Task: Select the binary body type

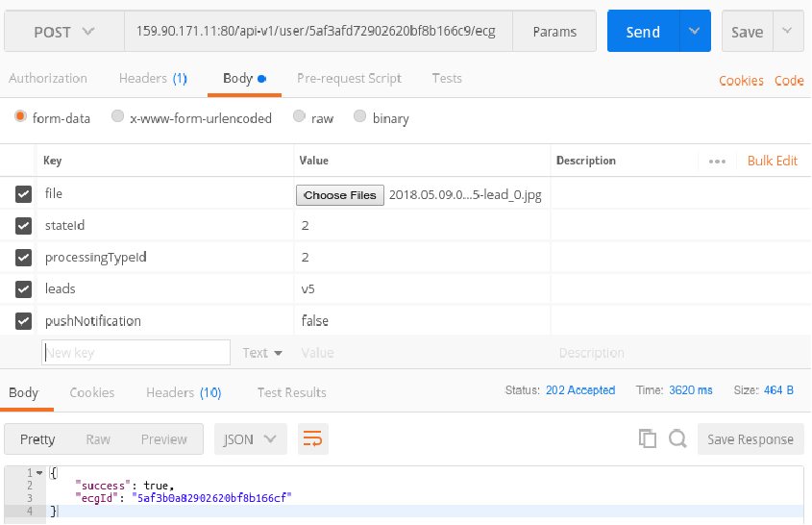Action: pos(360,116)
